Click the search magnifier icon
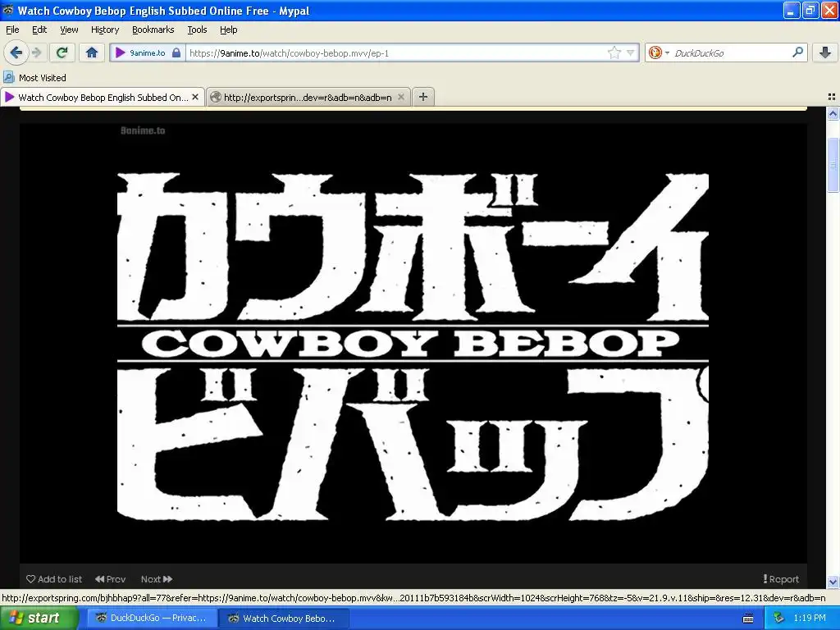840x630 pixels. (797, 52)
